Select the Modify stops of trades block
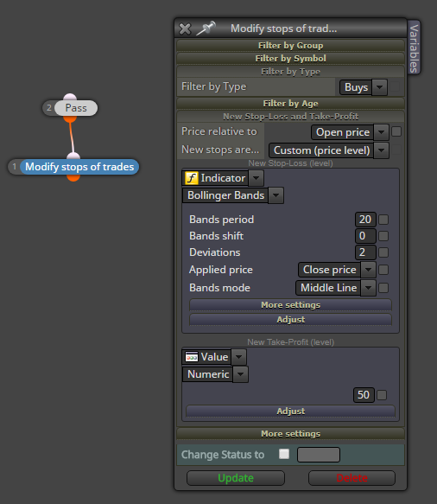This screenshot has width=437, height=504. [x=79, y=167]
